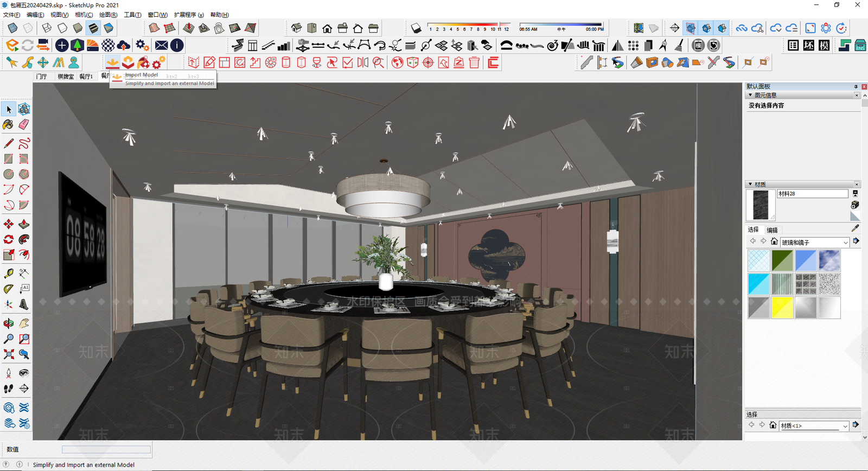Open the Model Info 'i' icon
Image resolution: width=868 pixels, height=471 pixels.
pyautogui.click(x=177, y=46)
